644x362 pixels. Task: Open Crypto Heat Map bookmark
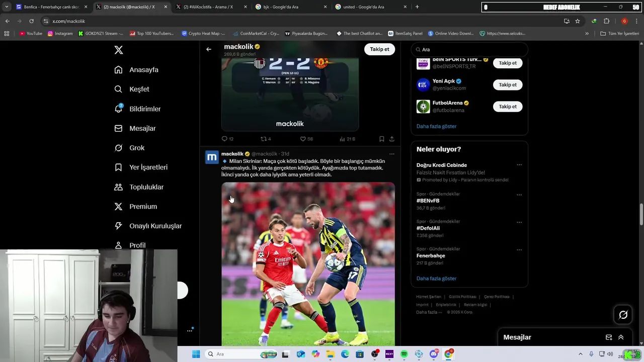pyautogui.click(x=203, y=34)
